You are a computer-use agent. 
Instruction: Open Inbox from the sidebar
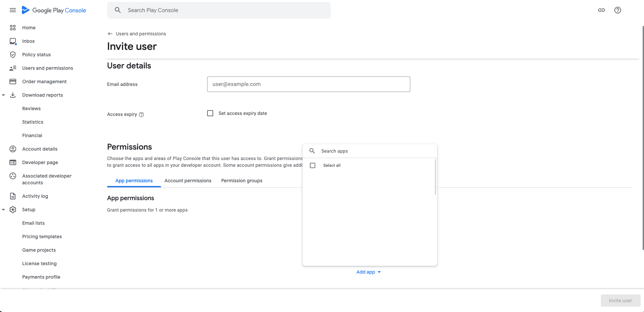[x=13, y=41]
